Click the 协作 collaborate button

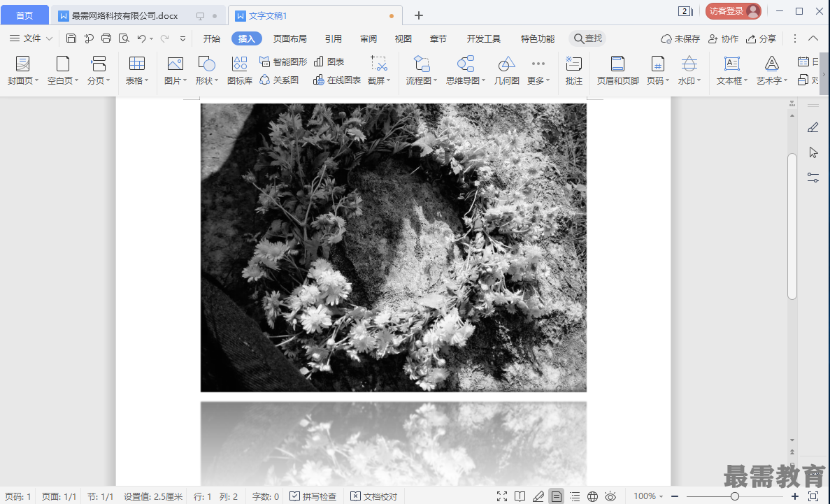[723, 38]
